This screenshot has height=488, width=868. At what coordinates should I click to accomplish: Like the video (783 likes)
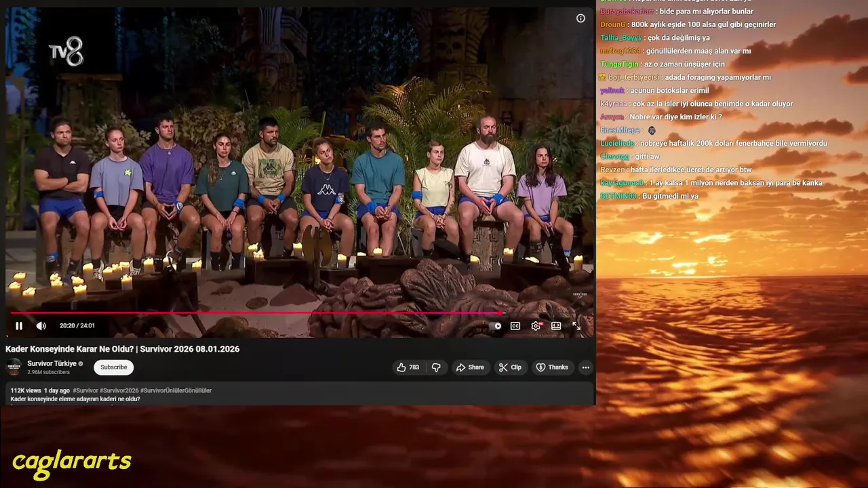coord(408,367)
